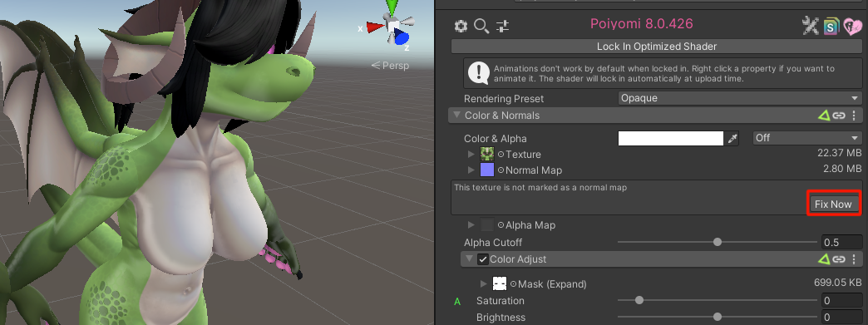Click the picker circle beside Alpha Map
The height and width of the screenshot is (325, 868).
(x=501, y=225)
